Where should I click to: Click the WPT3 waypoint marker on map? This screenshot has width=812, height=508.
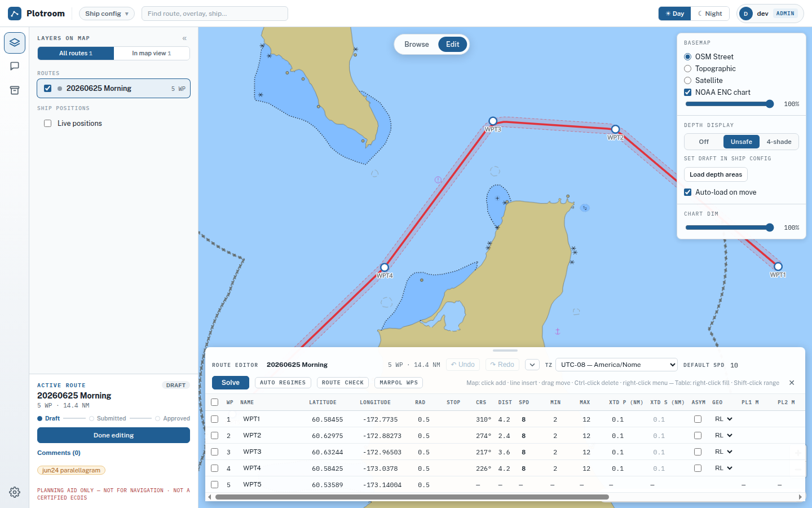[x=493, y=121]
